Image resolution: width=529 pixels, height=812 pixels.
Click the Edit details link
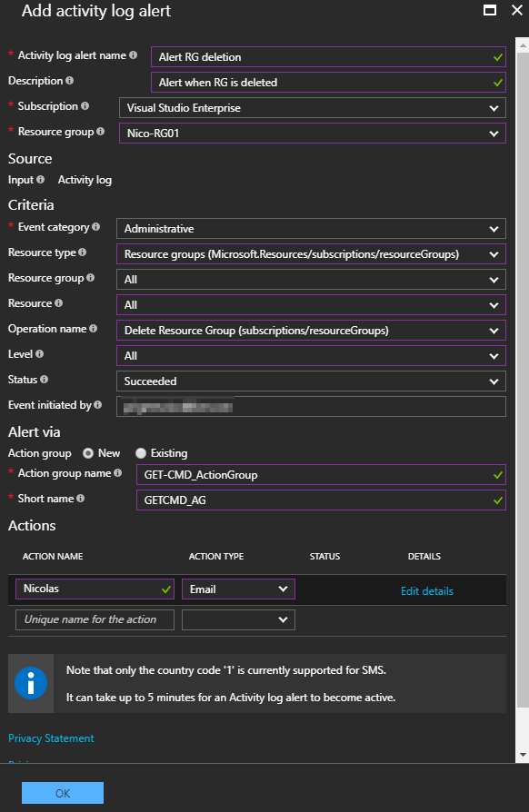point(427,591)
